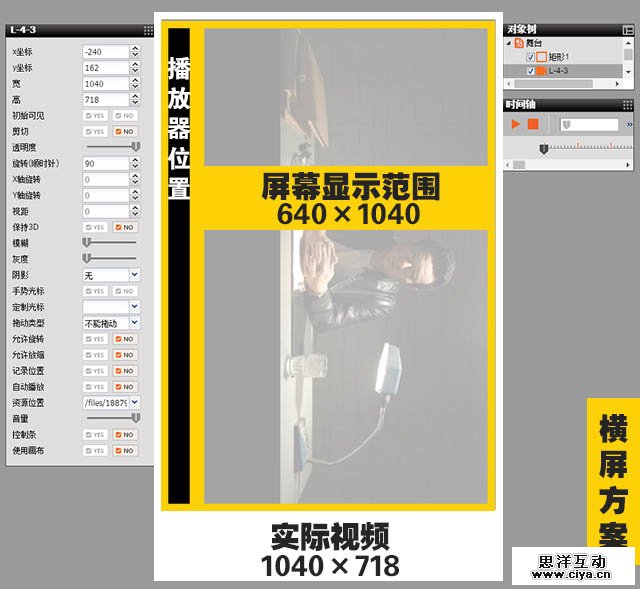Click the y坐标 stepper arrows
640x590 pixels.
[135, 68]
